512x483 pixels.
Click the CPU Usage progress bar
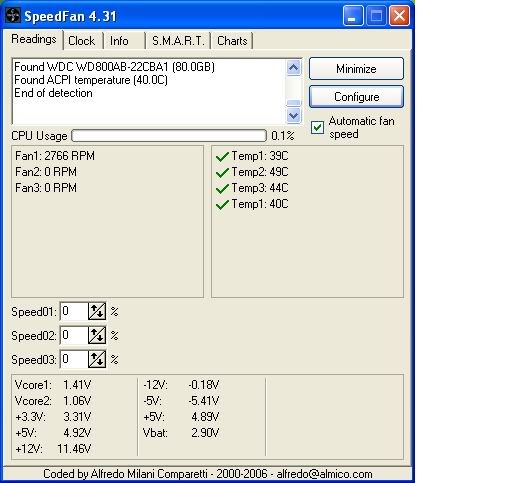[x=169, y=136]
